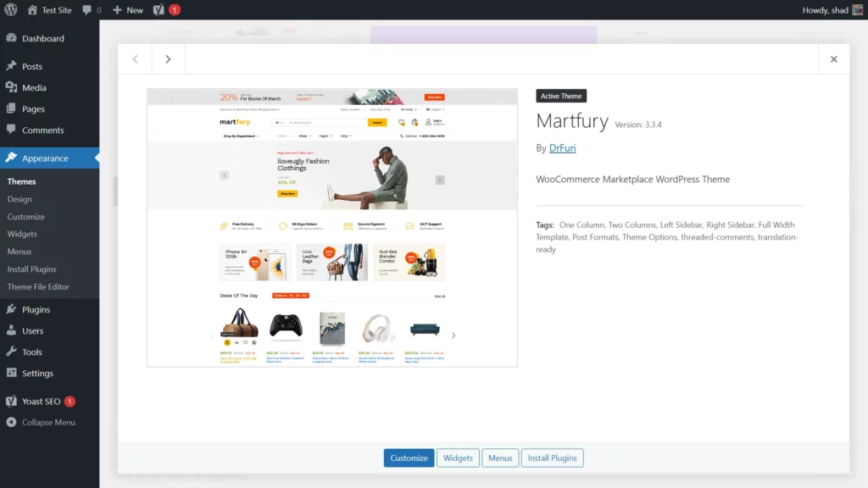Open the Media library menu
Screen dimensions: 868x488
(x=34, y=88)
